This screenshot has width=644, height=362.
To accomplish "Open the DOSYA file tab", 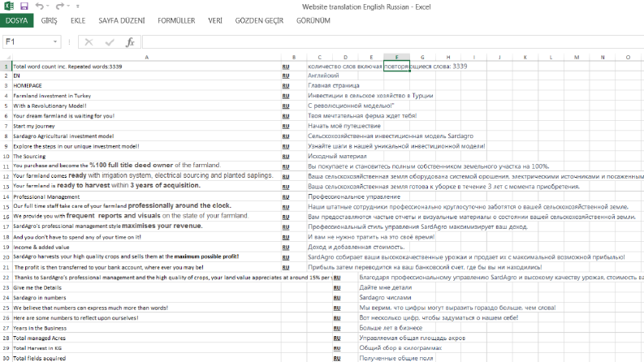I will tap(17, 20).
